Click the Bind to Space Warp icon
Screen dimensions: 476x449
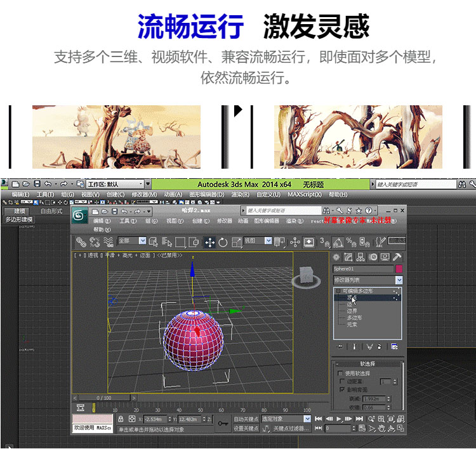pyautogui.click(x=108, y=242)
